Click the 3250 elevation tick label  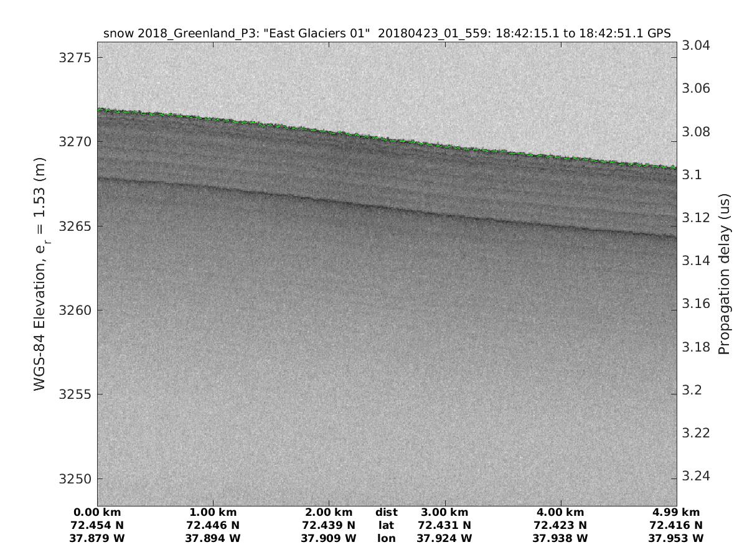74,479
